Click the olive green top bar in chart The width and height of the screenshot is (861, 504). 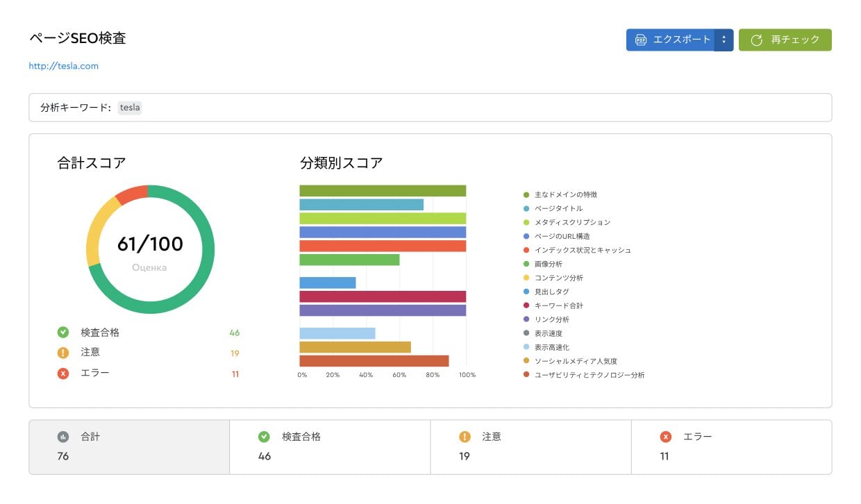(383, 191)
